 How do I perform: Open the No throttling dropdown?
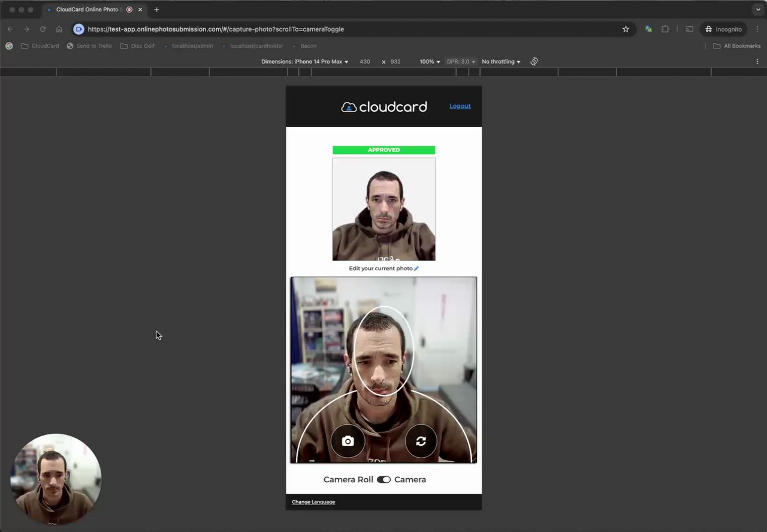click(501, 62)
